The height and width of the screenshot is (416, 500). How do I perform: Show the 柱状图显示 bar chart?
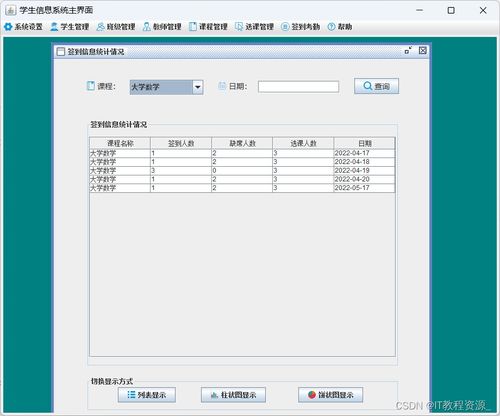(x=233, y=395)
